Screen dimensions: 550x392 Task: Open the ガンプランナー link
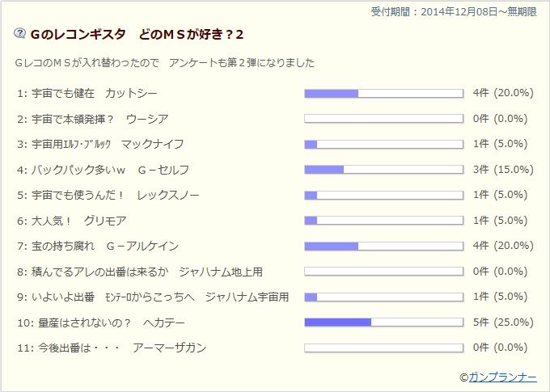click(x=502, y=377)
